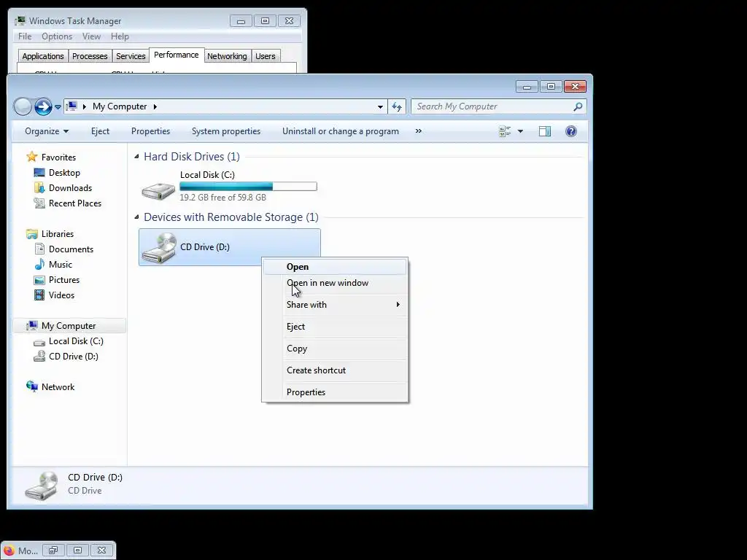This screenshot has height=560, width=747.
Task: Open the recent pages dropdown arrow
Action: [x=58, y=106]
